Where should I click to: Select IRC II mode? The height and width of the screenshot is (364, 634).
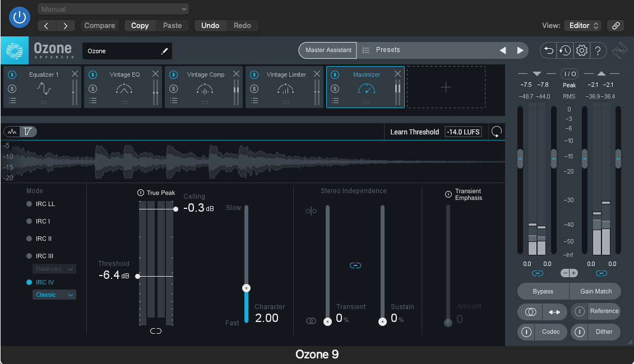point(39,239)
